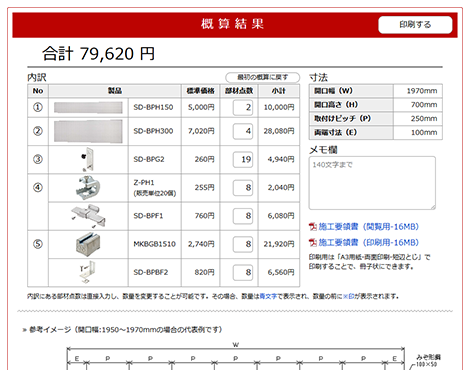Viewport: 470px width, 370px height.
Task: Click the SD-BPG2 bracket image
Action: pyautogui.click(x=88, y=159)
